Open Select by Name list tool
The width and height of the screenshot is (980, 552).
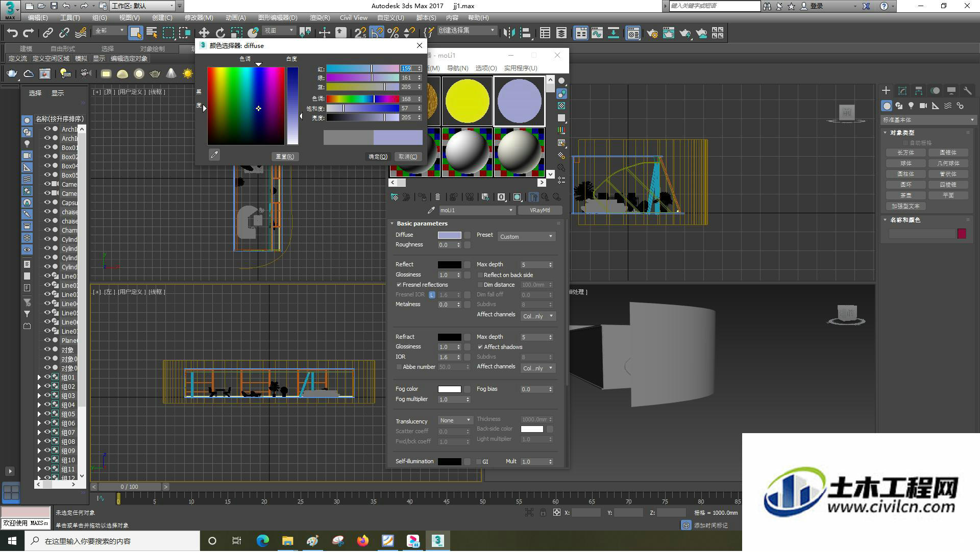click(x=152, y=33)
